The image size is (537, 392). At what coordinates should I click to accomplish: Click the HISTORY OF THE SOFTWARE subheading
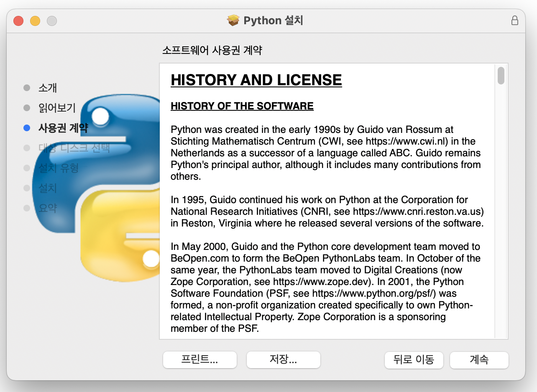click(242, 106)
